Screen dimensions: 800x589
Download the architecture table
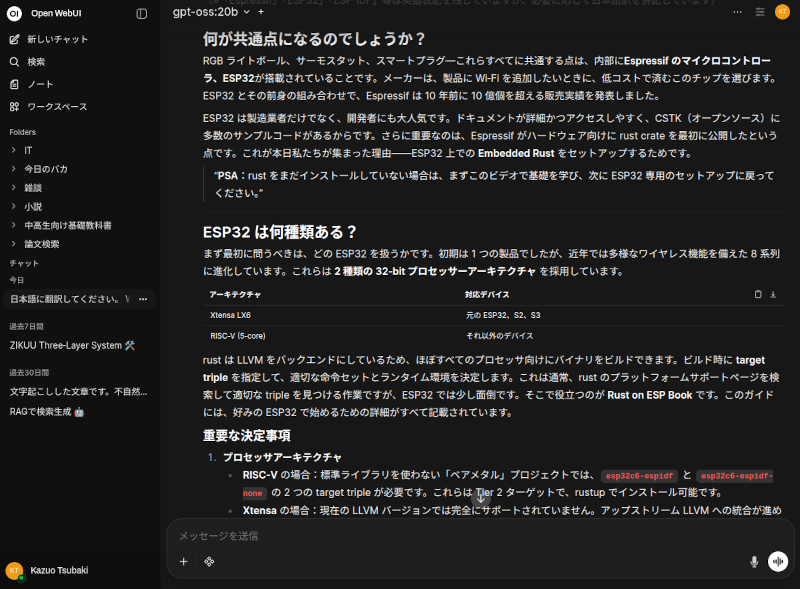pos(772,294)
